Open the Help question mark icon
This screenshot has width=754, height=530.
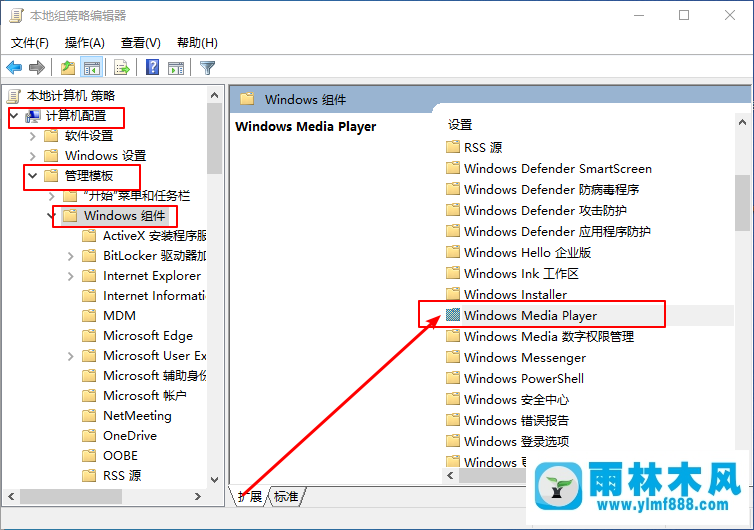click(152, 67)
